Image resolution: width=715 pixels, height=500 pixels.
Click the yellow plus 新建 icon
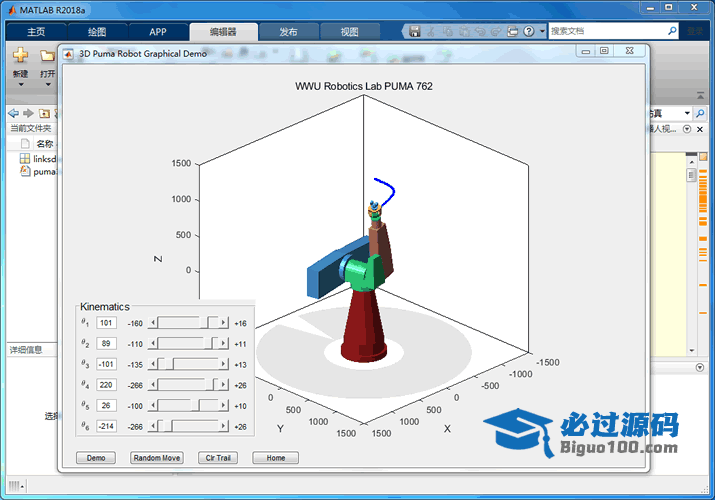20,55
